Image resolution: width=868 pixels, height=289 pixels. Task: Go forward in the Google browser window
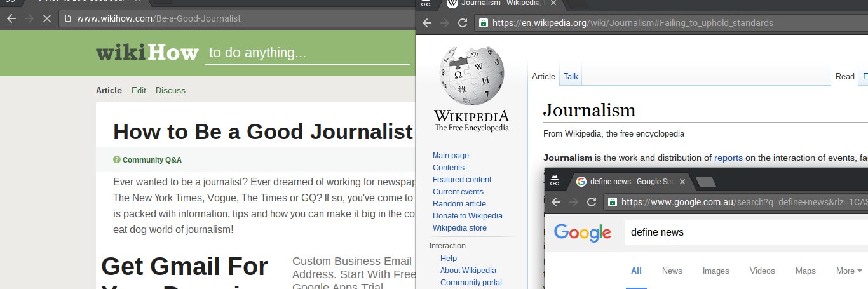(x=574, y=202)
